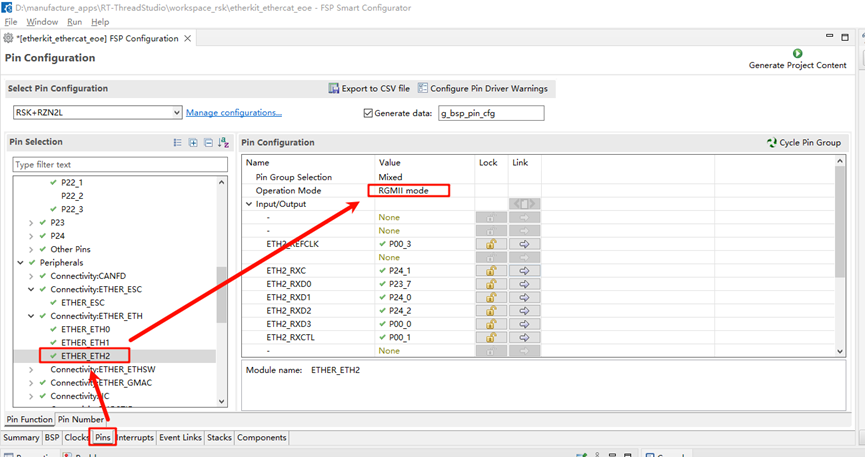
Task: Collapse Connectivity:ETHER_ESC node
Action: (31, 289)
